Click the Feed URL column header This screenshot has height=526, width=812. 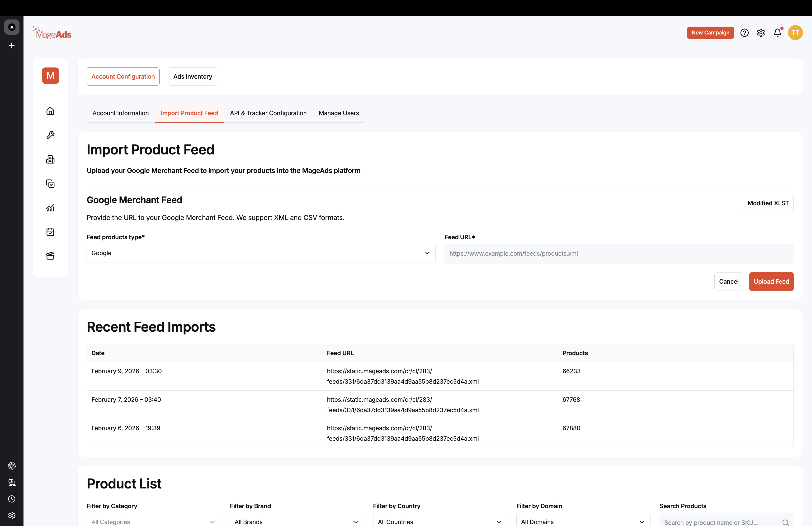pyautogui.click(x=340, y=353)
